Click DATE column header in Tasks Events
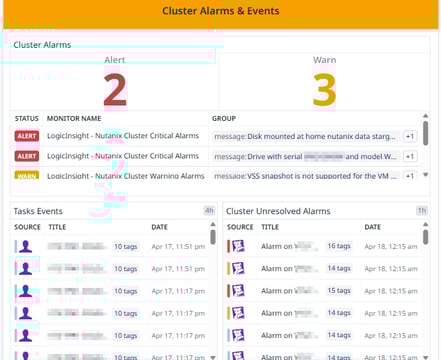The height and width of the screenshot is (360, 441). [159, 227]
